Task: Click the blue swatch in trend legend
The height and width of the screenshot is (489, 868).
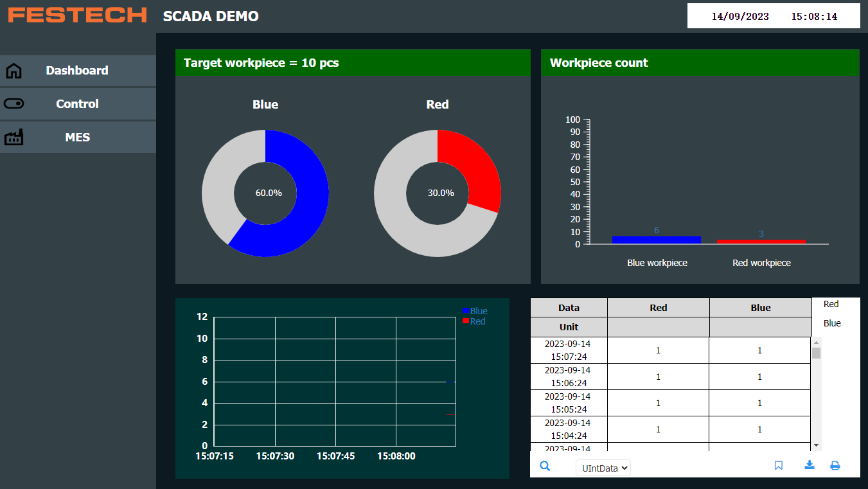Action: click(x=466, y=311)
